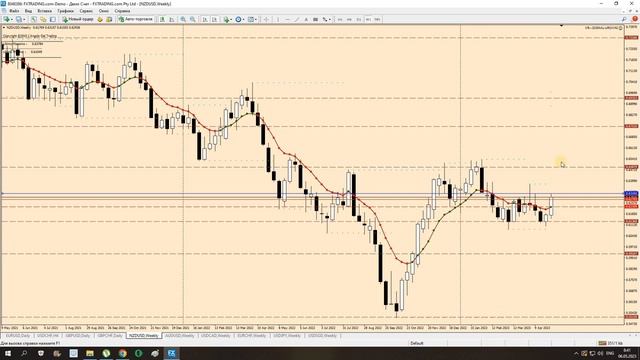Open File Explorer from the taskbar
Screen dimensions: 640x360
click(x=90, y=353)
